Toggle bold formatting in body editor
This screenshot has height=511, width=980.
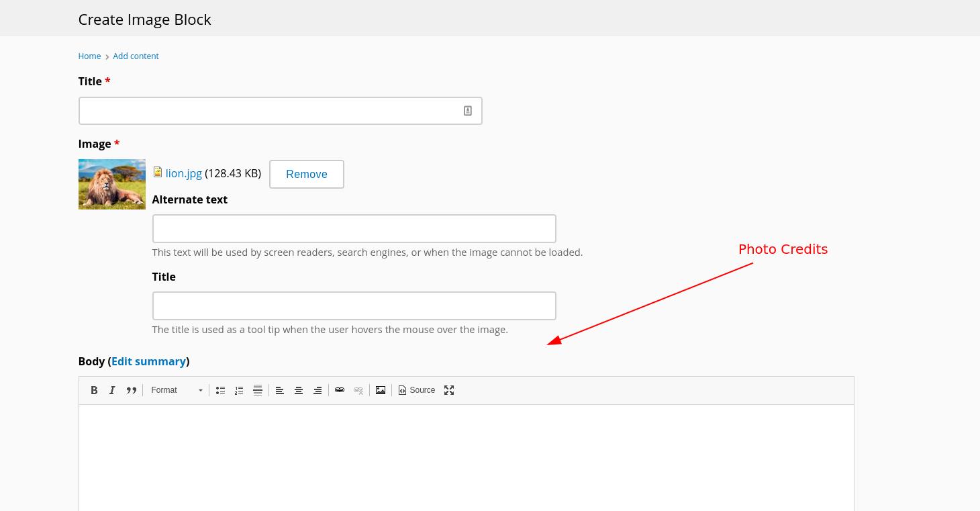(x=94, y=390)
